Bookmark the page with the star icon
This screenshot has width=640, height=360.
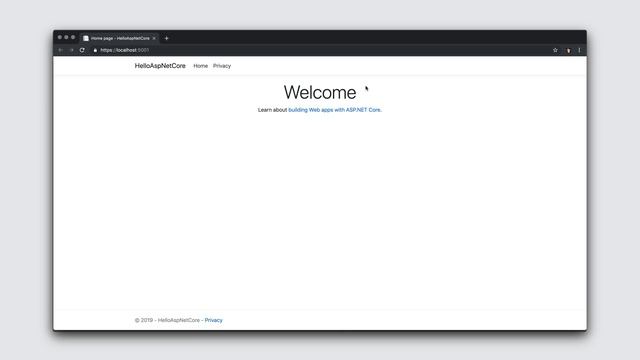point(555,50)
